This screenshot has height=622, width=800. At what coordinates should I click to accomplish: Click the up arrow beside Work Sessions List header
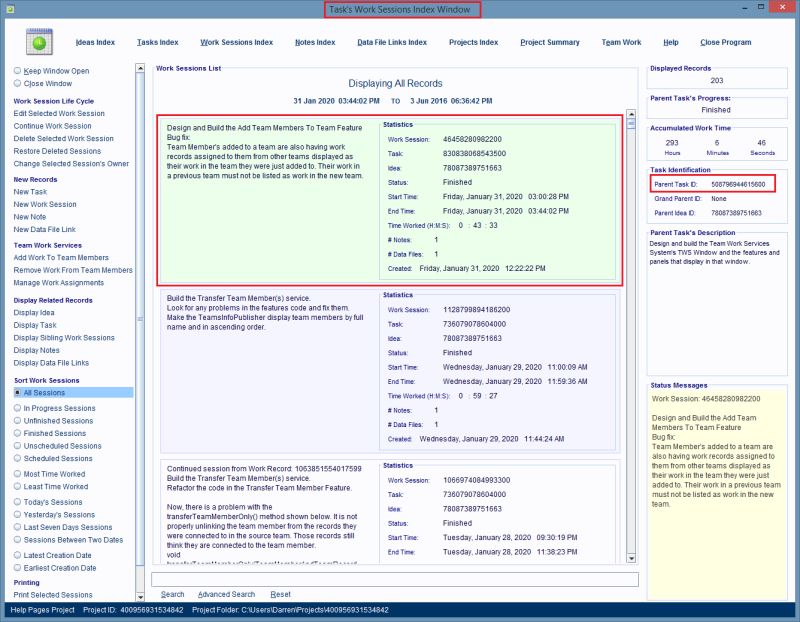138,65
